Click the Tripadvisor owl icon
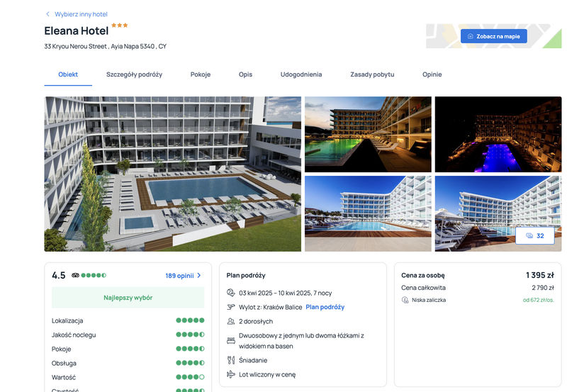The width and height of the screenshot is (567, 392). [75, 275]
